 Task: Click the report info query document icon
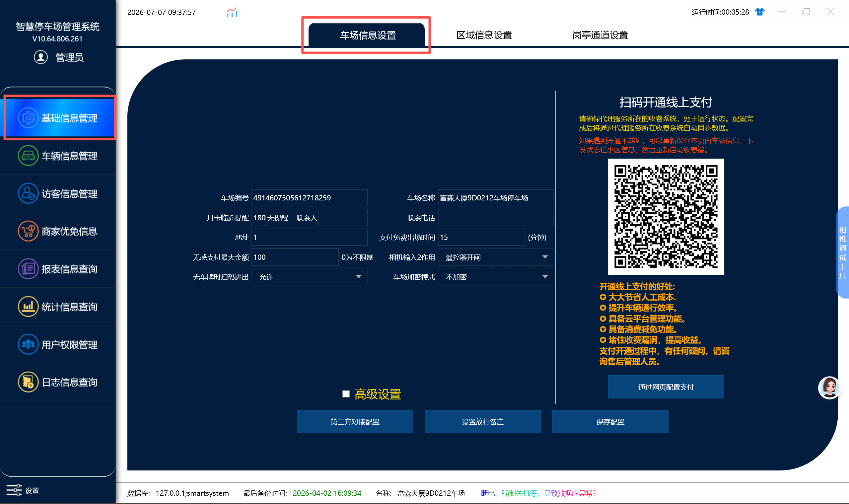pos(28,269)
